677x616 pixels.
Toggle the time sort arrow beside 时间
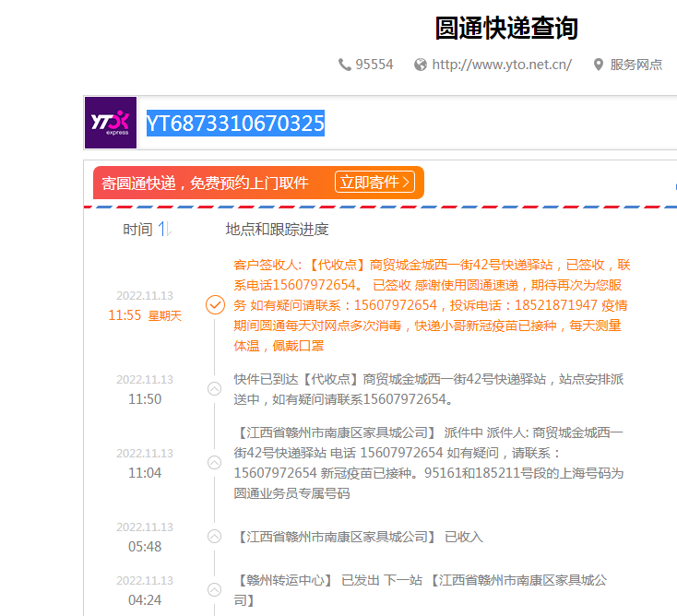pos(165,229)
